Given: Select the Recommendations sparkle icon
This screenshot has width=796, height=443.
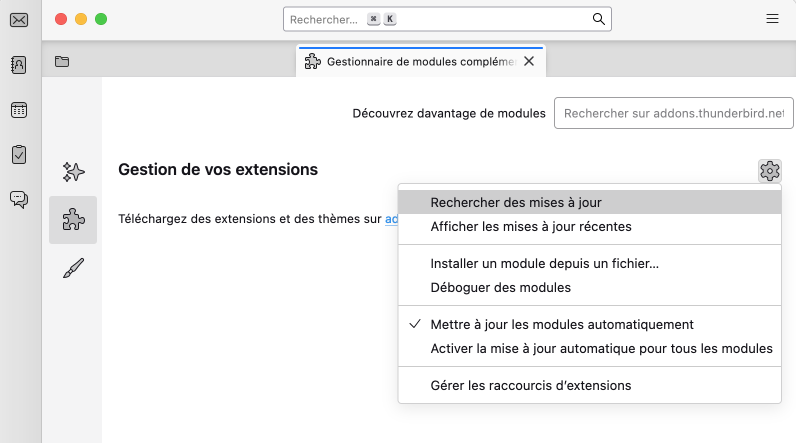Looking at the screenshot, I should point(73,172).
